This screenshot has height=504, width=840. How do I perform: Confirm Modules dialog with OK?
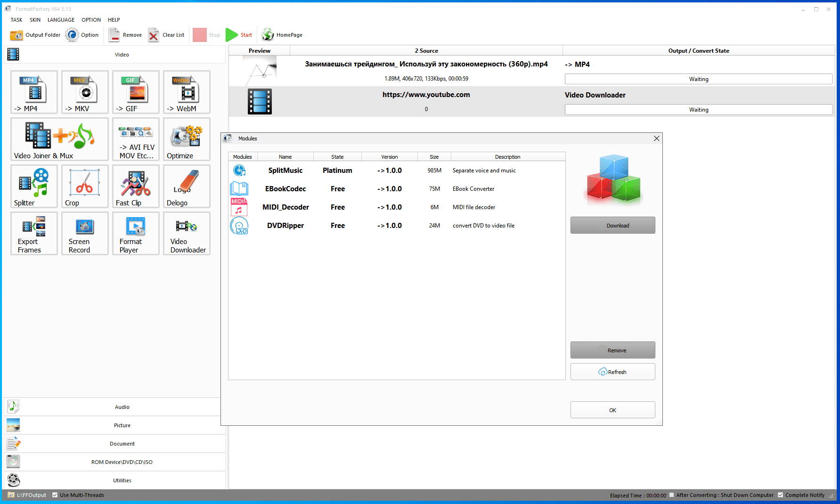click(613, 410)
